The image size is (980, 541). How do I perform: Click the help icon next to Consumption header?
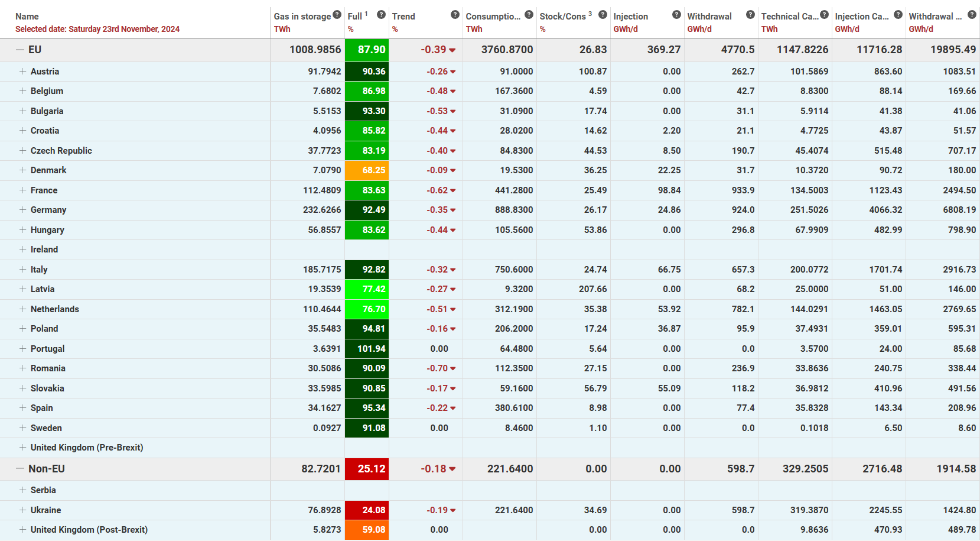(x=529, y=15)
